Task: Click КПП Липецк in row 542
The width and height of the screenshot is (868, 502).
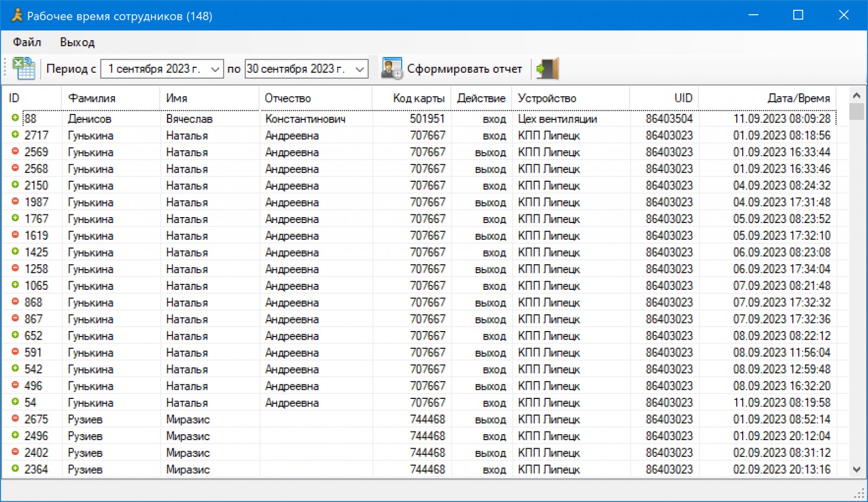Action: point(549,370)
